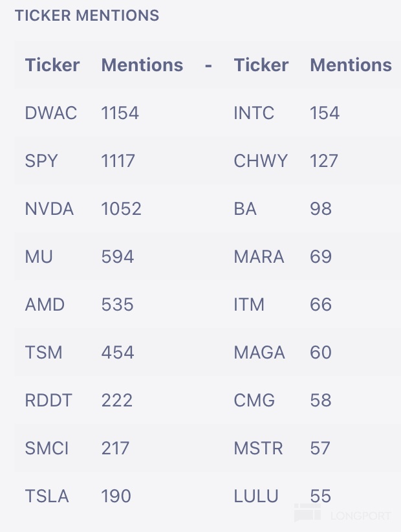Screen dimensions: 401x532
Task: Click the Longport logo watermark
Action: pos(343,515)
